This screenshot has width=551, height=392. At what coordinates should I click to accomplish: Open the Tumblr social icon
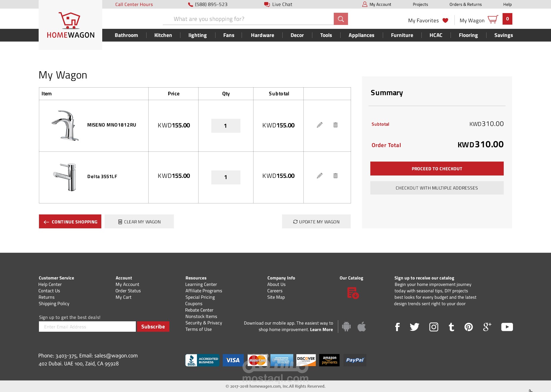(x=451, y=327)
